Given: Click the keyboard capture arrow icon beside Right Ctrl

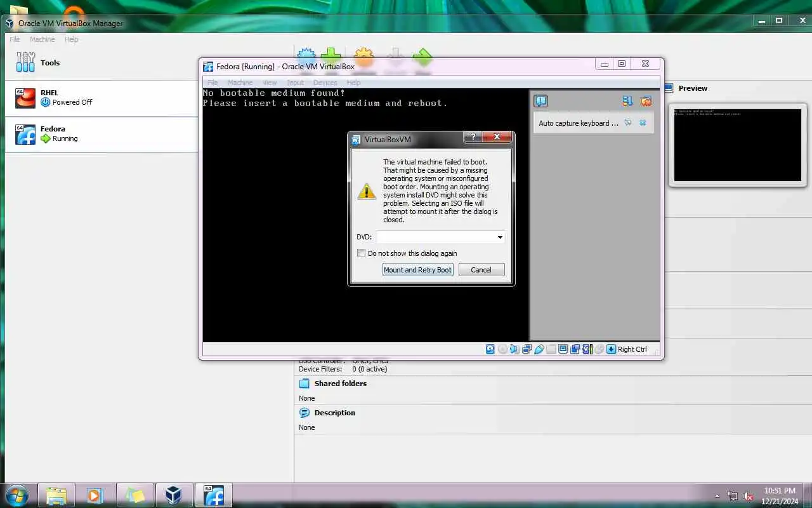Looking at the screenshot, I should tap(612, 349).
